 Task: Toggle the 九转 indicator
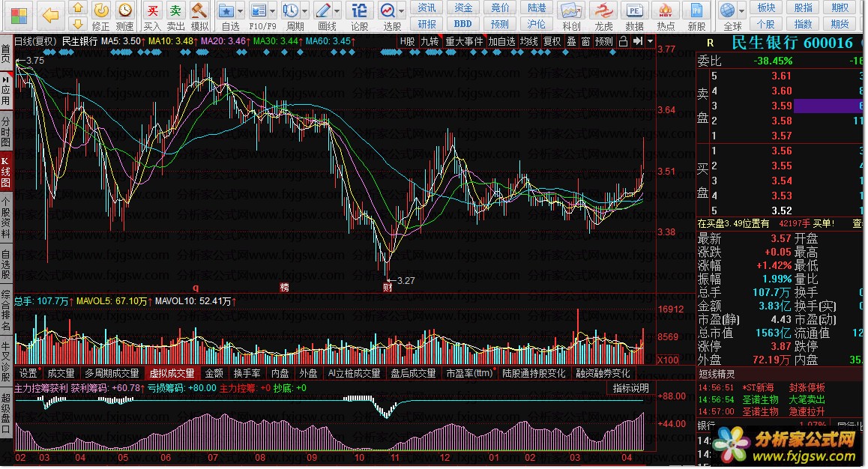click(430, 41)
